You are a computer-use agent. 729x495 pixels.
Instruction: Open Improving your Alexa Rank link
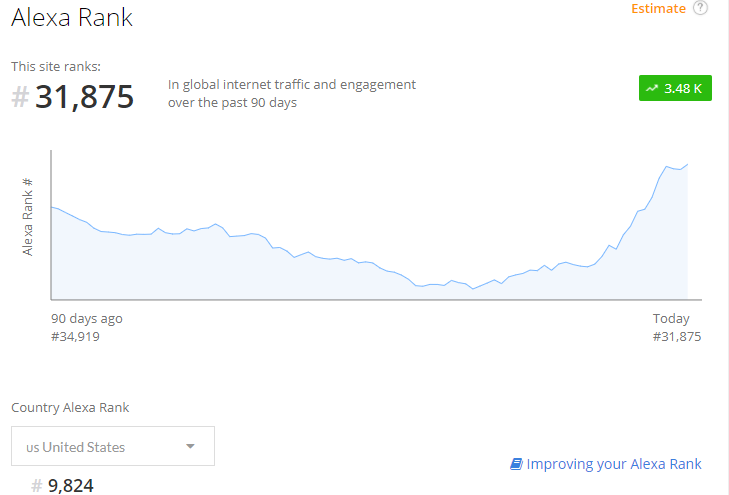click(614, 464)
